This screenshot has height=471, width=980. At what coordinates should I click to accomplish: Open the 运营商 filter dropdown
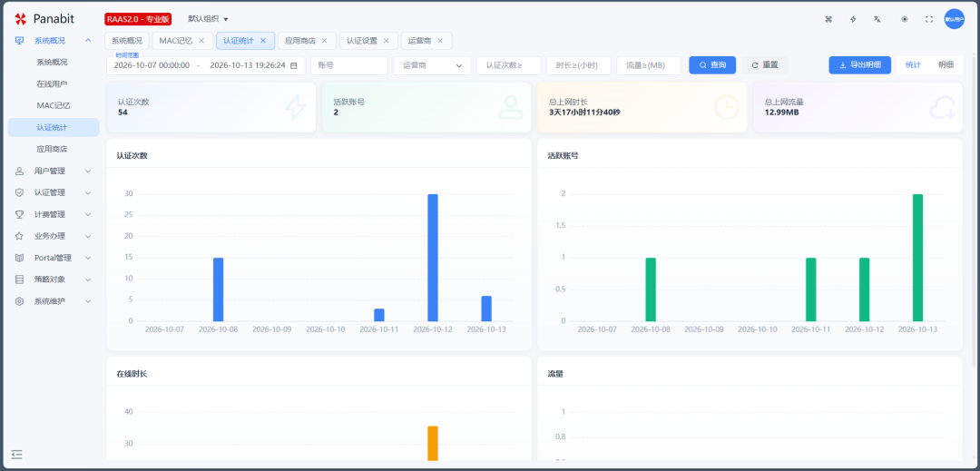pos(432,65)
